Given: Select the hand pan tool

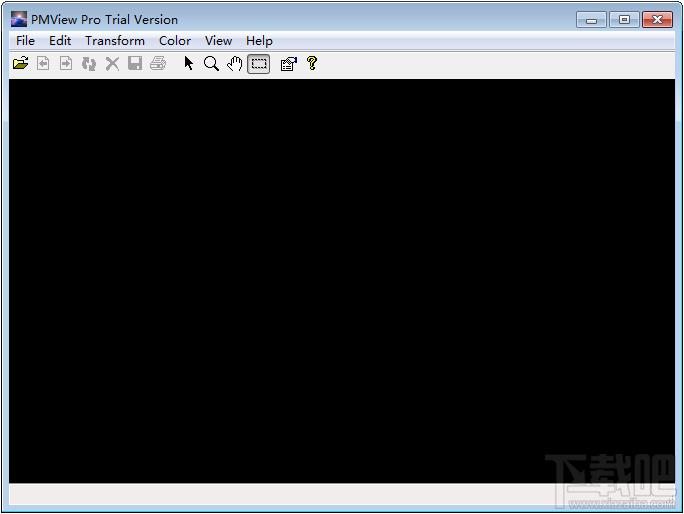Looking at the screenshot, I should (x=235, y=64).
